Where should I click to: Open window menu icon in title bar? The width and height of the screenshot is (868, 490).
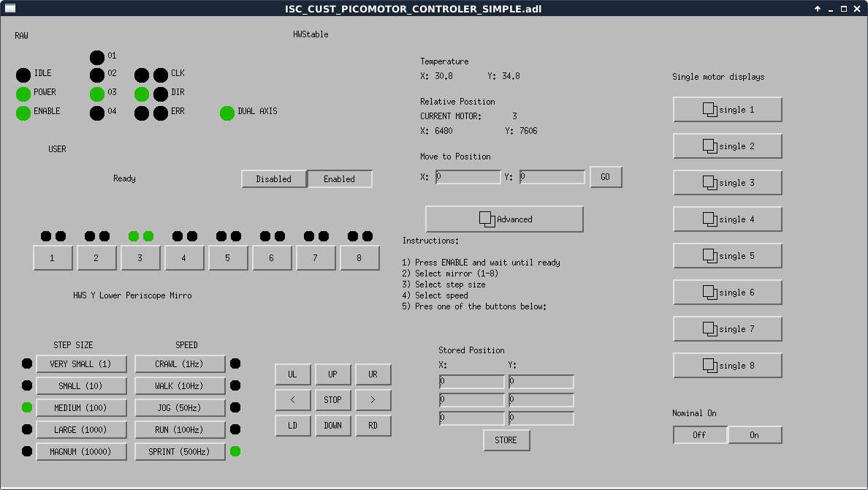(x=10, y=8)
